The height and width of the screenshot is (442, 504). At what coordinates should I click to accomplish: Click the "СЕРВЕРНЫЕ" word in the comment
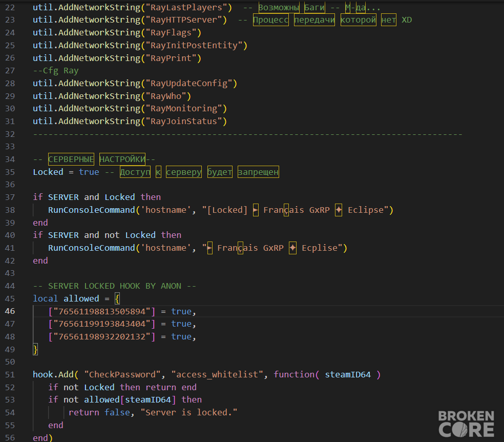[x=71, y=159]
